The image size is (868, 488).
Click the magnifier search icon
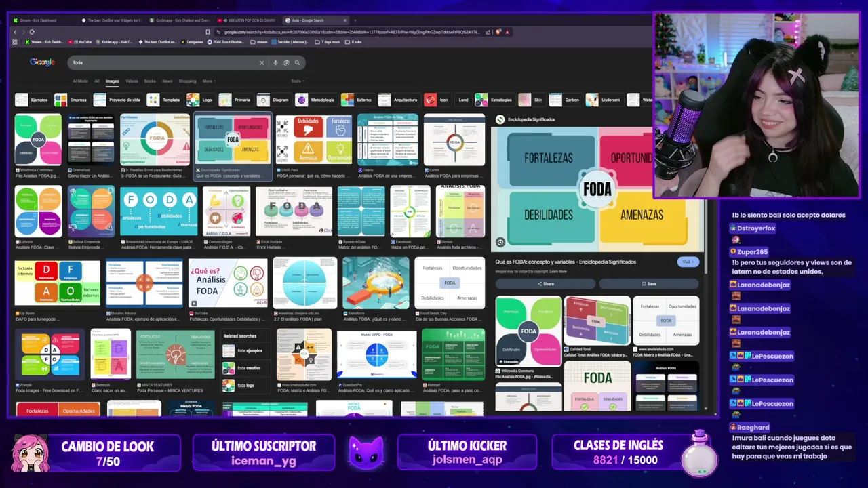(297, 63)
